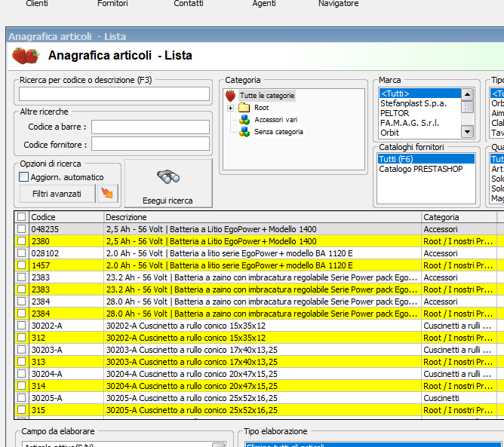
Task: Click the Root folder icon
Action: (244, 108)
